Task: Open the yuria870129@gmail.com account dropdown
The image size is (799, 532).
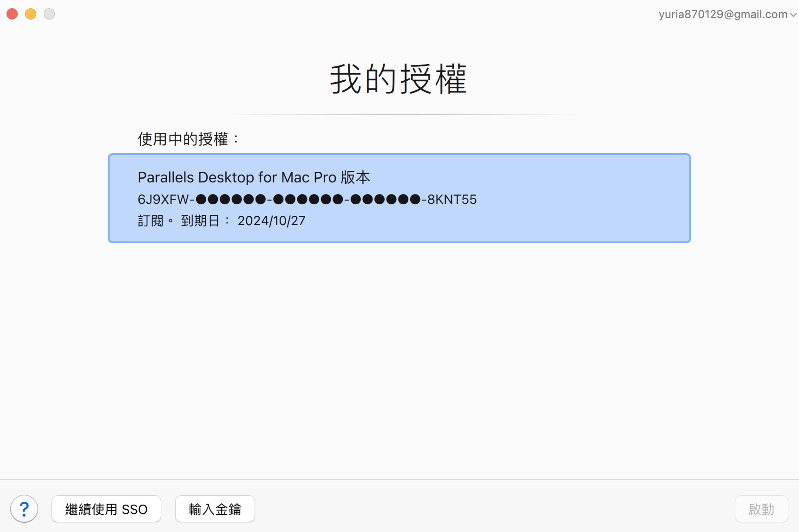Action: (727, 14)
